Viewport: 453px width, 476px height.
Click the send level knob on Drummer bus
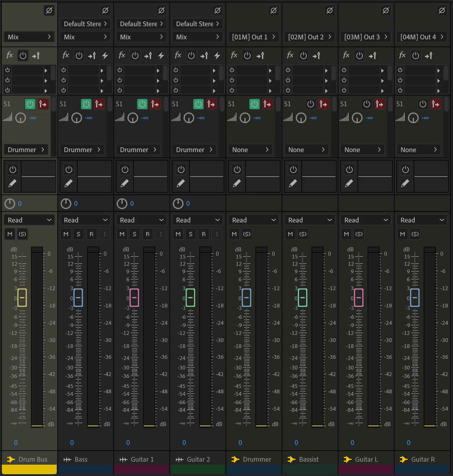[245, 118]
